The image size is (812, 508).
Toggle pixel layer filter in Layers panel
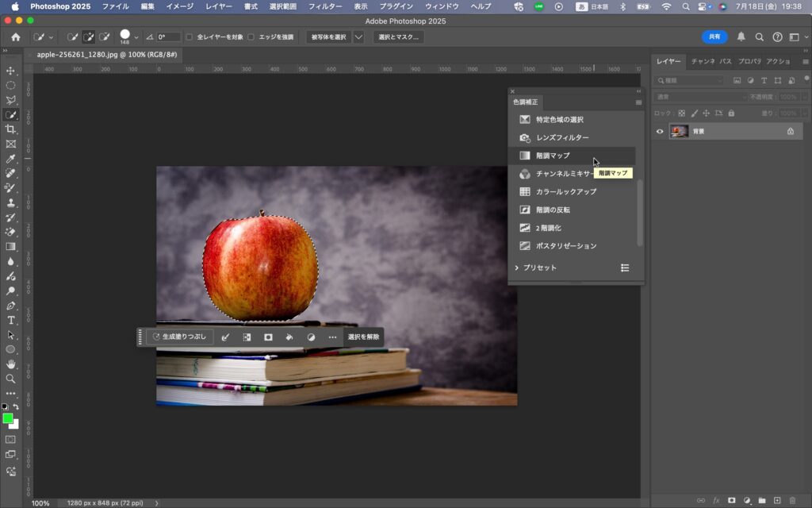[737, 80]
